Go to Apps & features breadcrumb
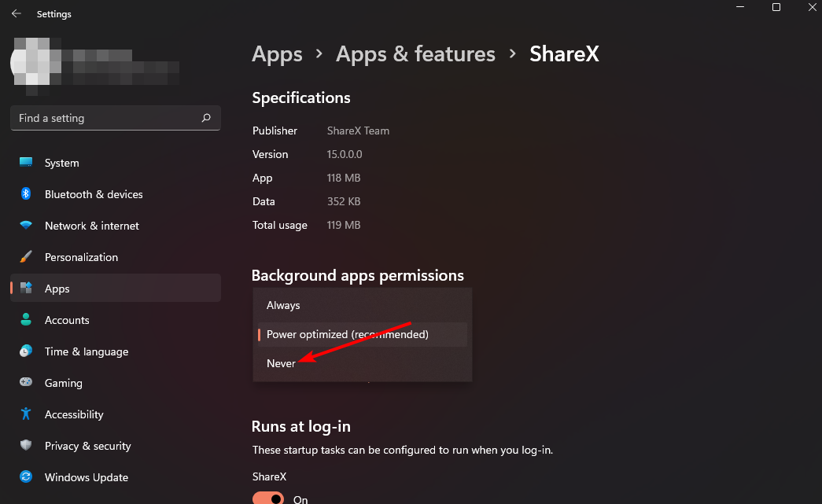This screenshot has width=822, height=504. [x=415, y=53]
